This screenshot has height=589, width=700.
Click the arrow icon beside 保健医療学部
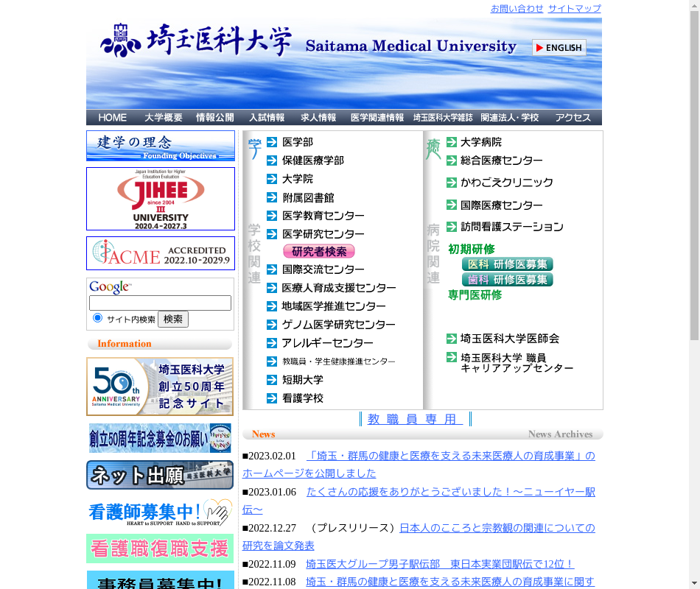pyautogui.click(x=272, y=161)
